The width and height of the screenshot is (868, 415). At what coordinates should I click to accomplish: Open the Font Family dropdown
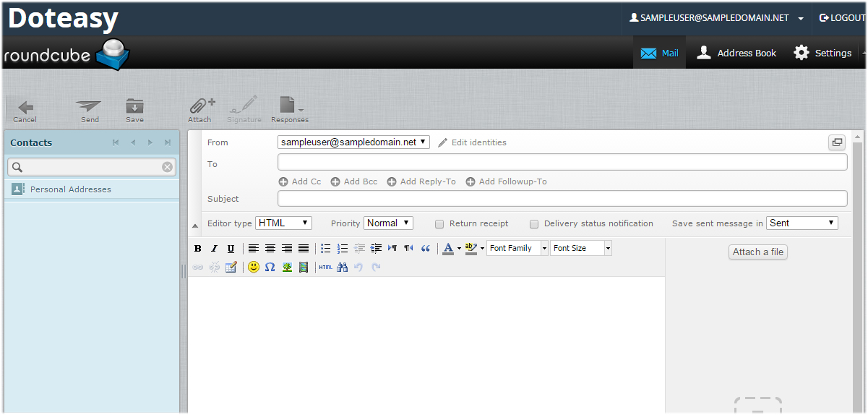tap(517, 248)
